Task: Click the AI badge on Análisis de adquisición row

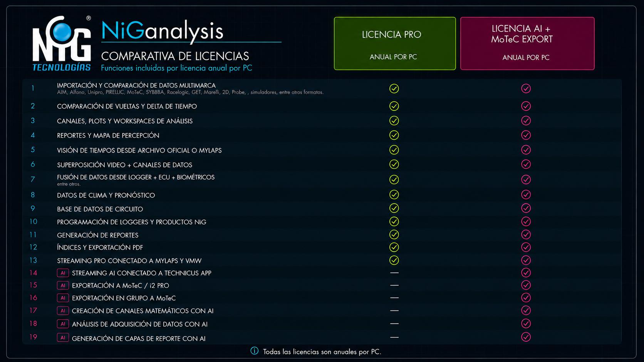Action: tap(63, 324)
